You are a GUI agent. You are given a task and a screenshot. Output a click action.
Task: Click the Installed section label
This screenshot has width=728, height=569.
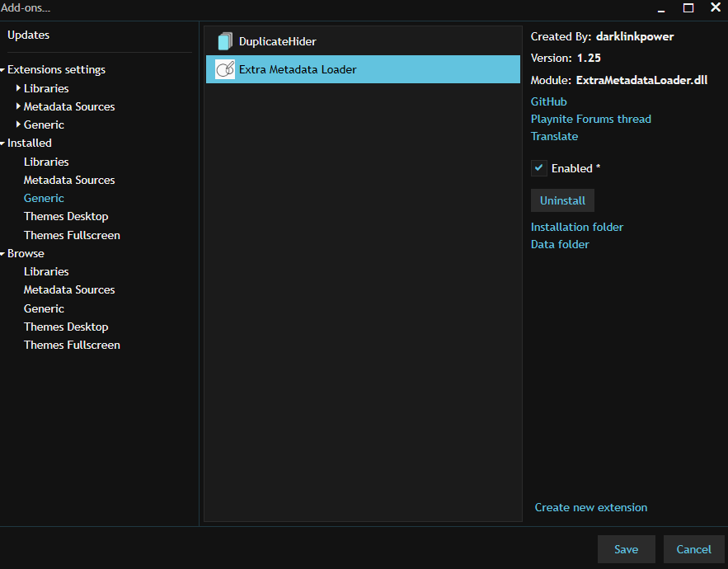[29, 143]
